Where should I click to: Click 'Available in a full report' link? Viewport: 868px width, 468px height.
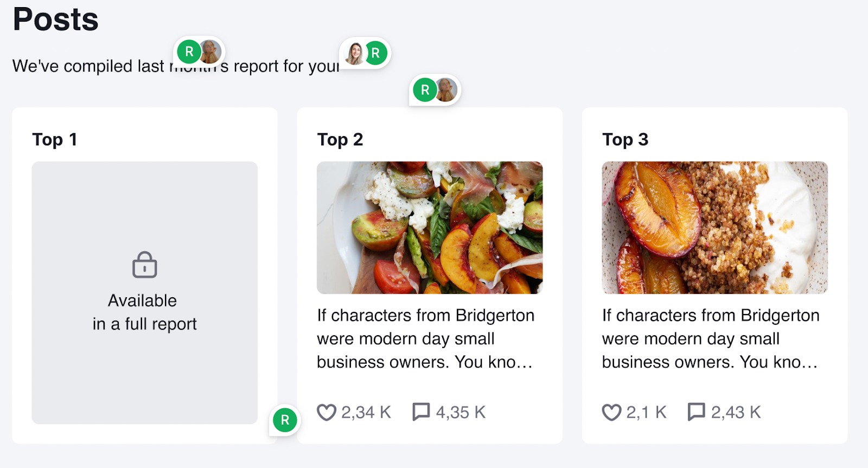[144, 312]
